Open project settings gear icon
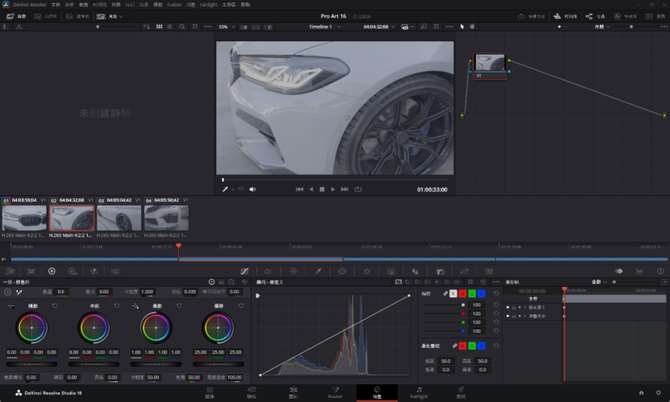Screen dimensions: 670x402 coord(656,394)
